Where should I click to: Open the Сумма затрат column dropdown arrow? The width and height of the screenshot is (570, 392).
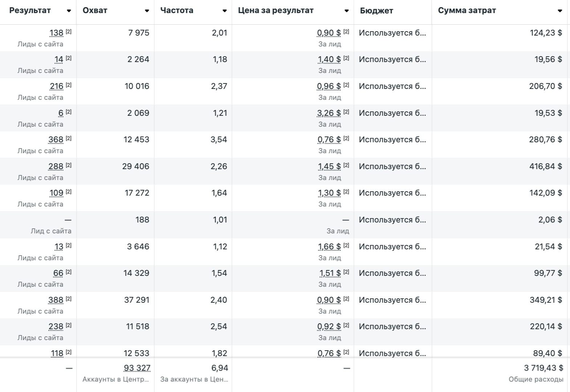[x=559, y=11]
